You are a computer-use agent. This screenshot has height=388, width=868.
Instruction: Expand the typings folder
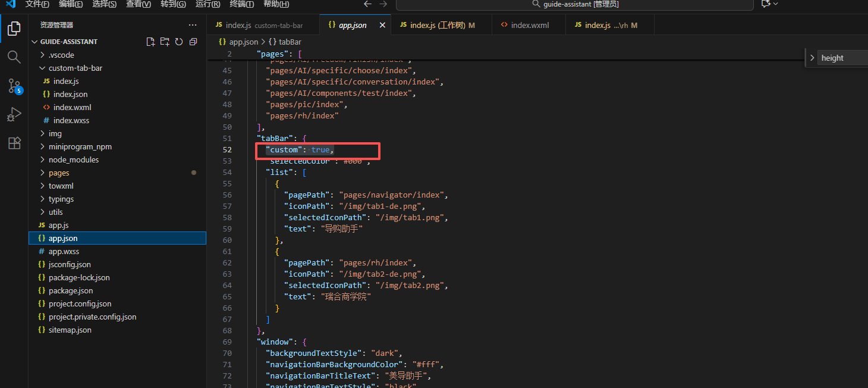coord(42,199)
